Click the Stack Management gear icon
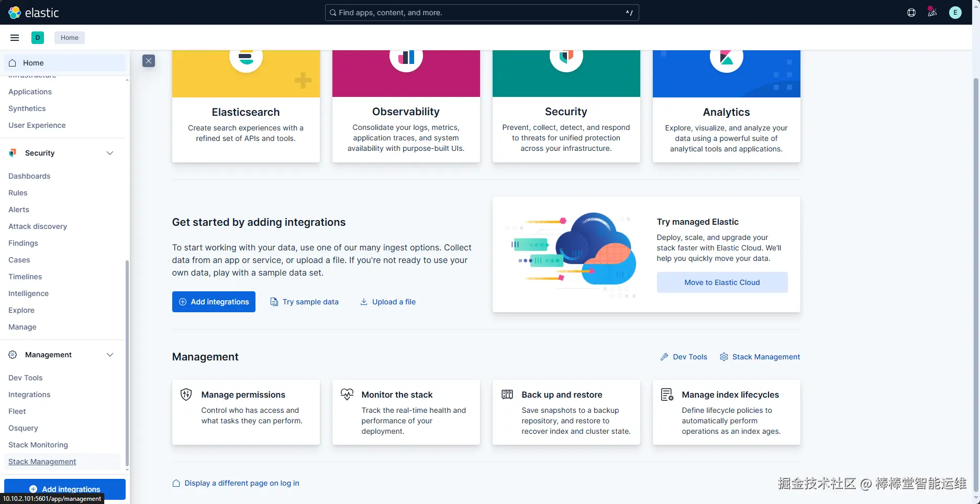This screenshot has width=980, height=504. (724, 357)
